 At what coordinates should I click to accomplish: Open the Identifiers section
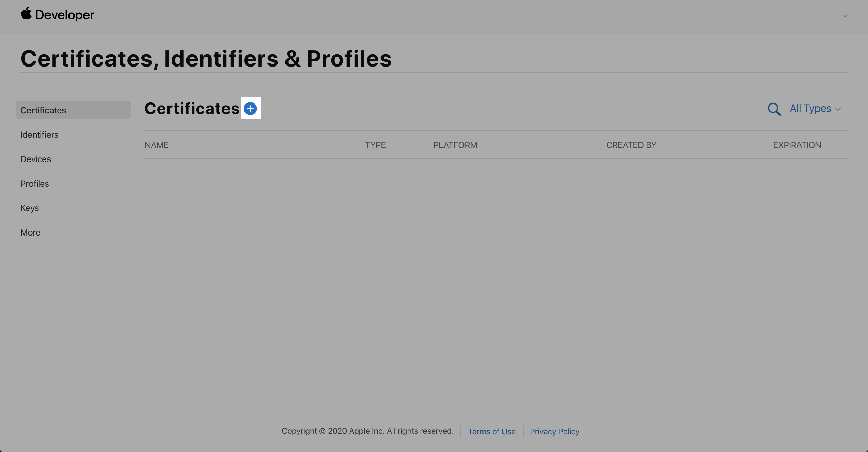[39, 135]
